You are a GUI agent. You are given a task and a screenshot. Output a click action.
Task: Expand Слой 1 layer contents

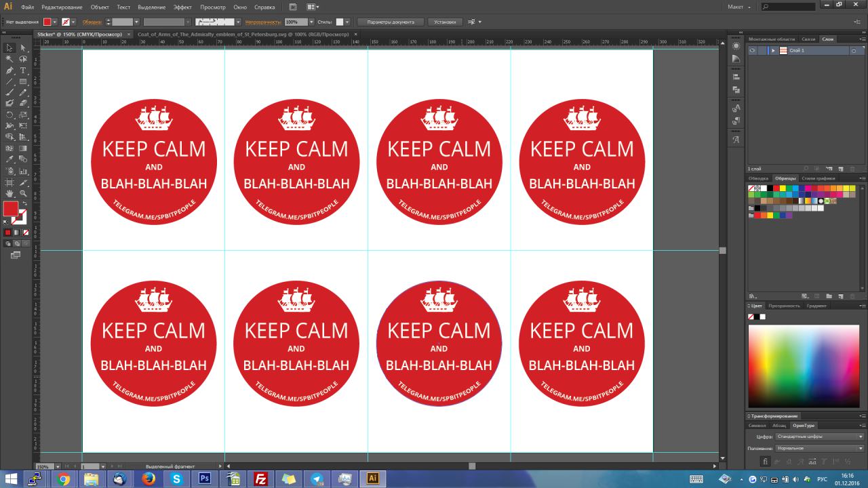click(773, 51)
